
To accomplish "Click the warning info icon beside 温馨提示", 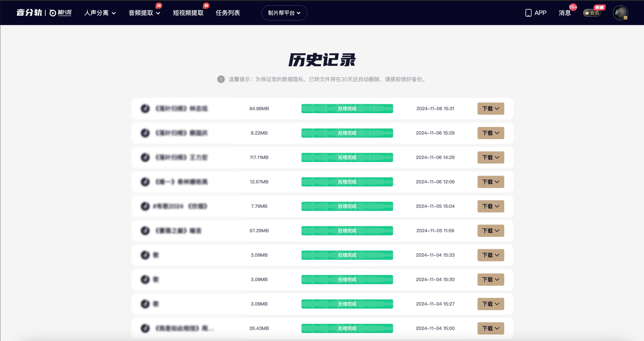I will click(221, 79).
